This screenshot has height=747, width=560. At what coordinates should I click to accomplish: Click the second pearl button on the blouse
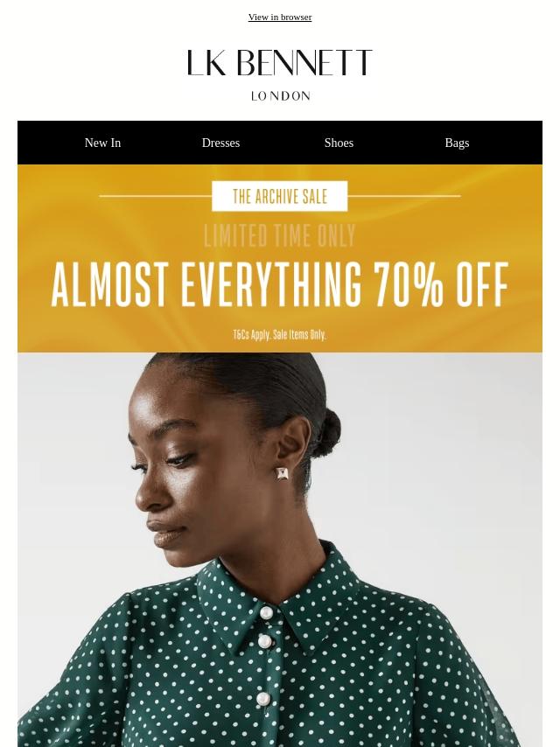point(265,642)
